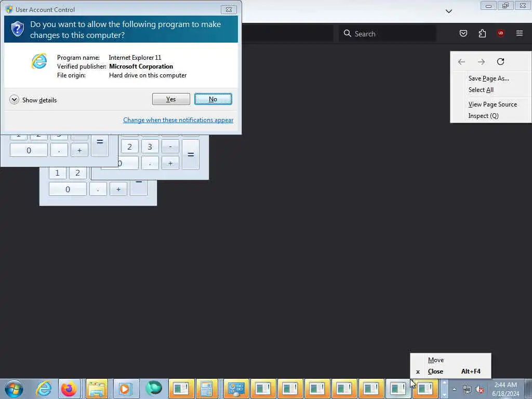
Task: Switch to the Control Panel taskbar icon
Action: [236, 389]
